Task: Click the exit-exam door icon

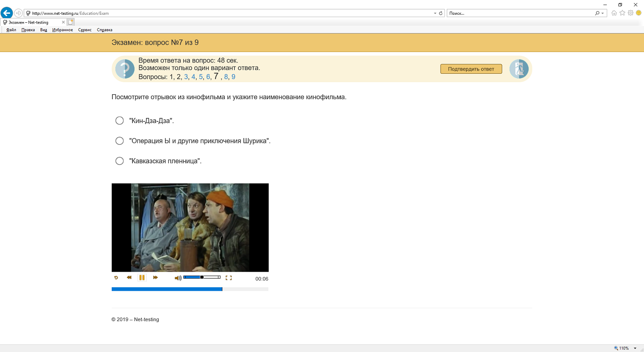Action: tap(519, 69)
